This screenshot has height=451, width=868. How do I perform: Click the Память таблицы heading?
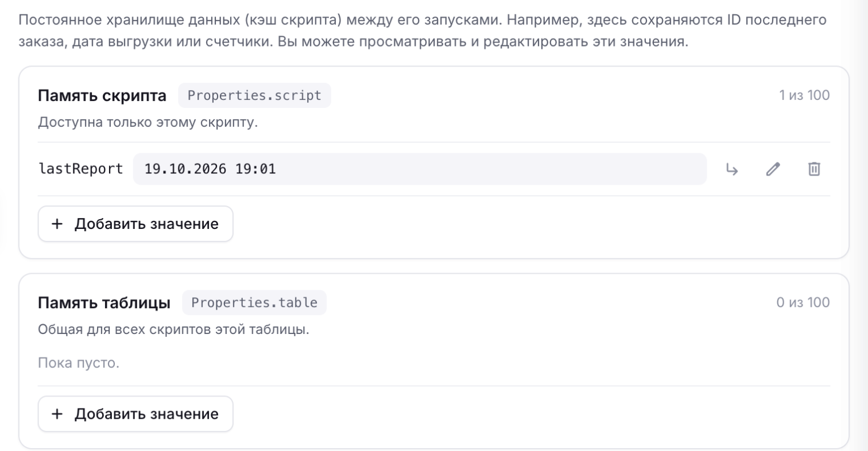[104, 302]
